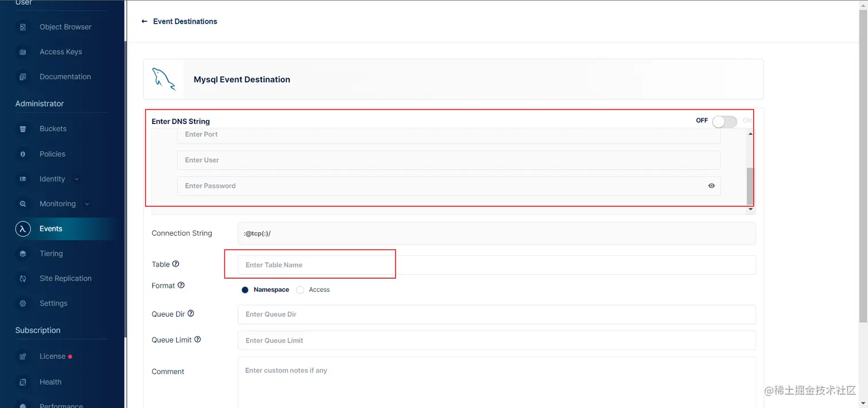Focus the Enter User field
Viewport: 868px width, 408px height.
click(448, 160)
